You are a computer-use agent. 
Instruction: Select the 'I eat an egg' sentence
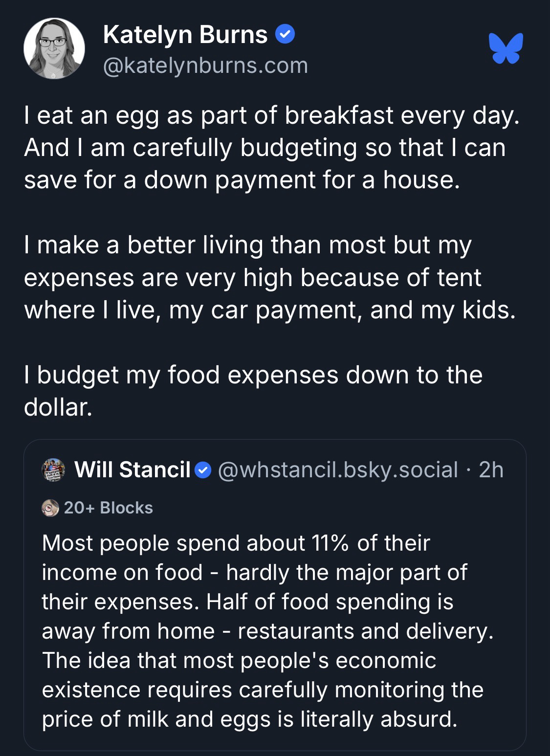click(x=271, y=115)
